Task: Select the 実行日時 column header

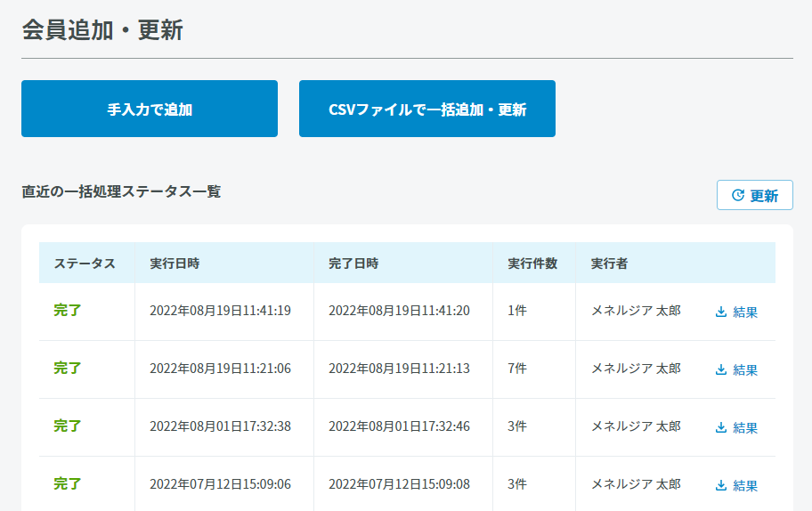Action: pos(175,264)
